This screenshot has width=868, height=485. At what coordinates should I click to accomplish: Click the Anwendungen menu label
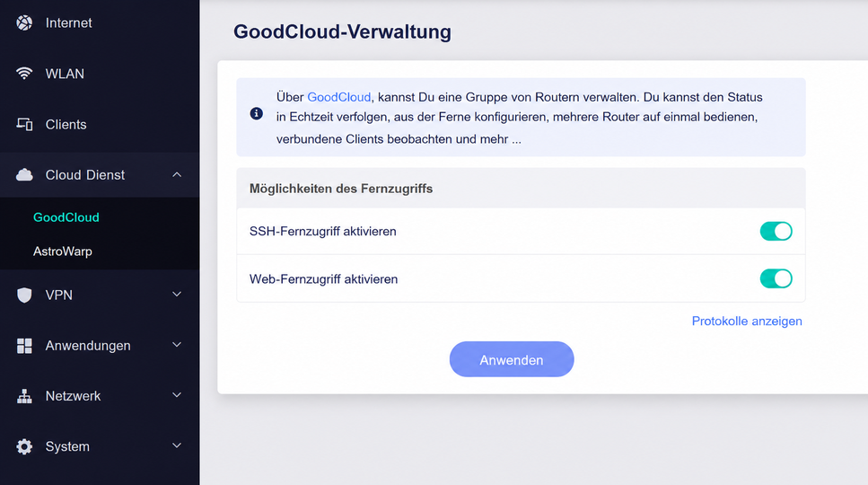pos(88,346)
